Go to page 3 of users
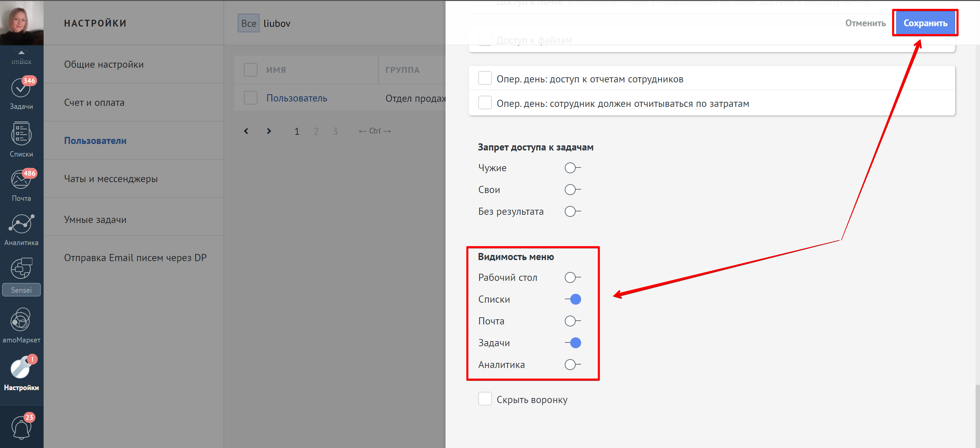Image resolution: width=980 pixels, height=448 pixels. point(335,132)
